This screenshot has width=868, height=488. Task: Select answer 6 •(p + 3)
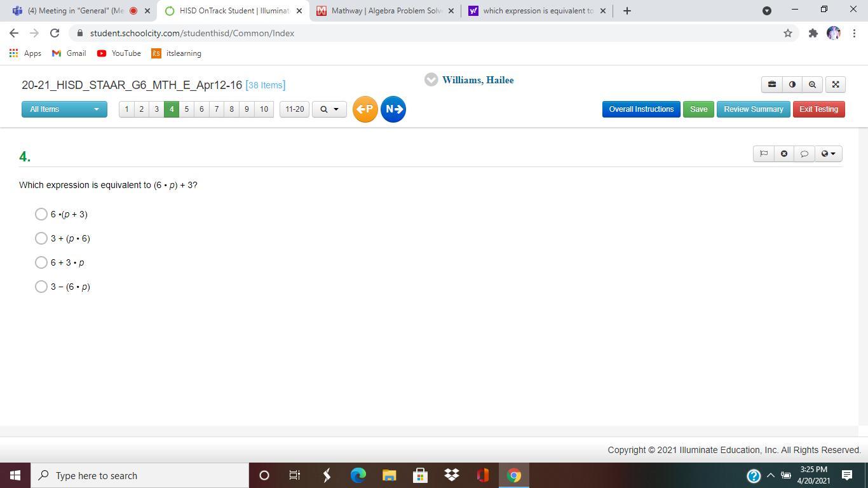(41, 214)
